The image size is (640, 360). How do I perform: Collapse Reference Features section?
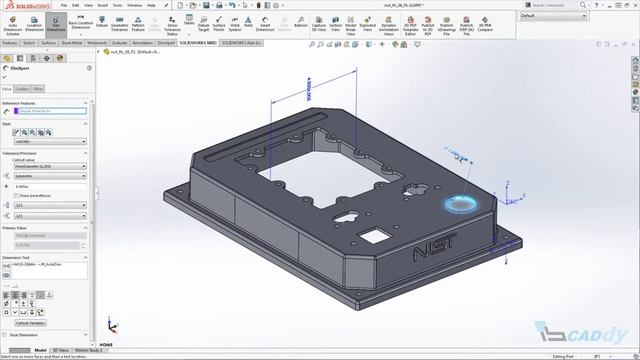tap(85, 103)
